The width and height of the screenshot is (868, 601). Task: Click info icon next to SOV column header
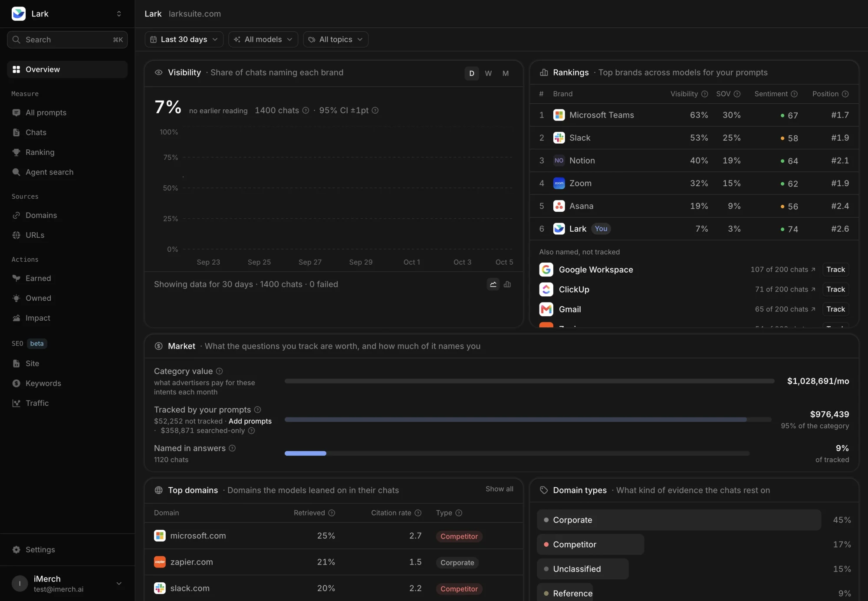737,94
